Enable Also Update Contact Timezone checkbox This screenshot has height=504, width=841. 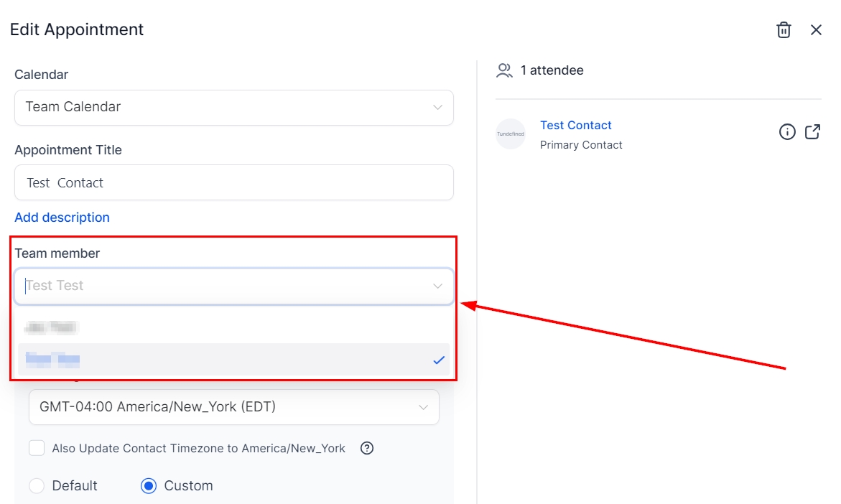click(37, 448)
